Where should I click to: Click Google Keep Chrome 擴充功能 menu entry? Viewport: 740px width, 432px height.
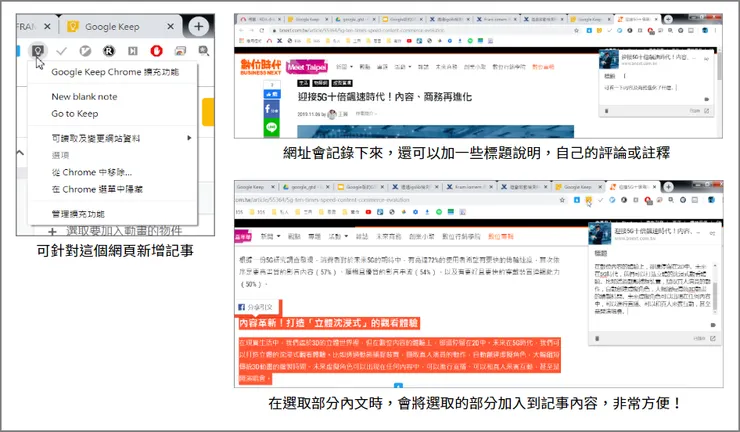tap(115, 72)
